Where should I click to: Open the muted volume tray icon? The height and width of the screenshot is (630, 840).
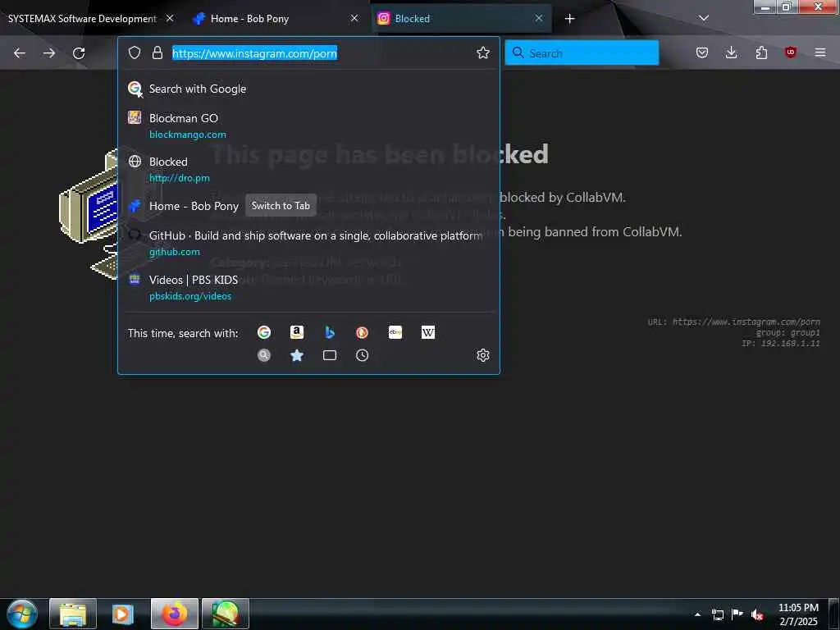coord(757,614)
